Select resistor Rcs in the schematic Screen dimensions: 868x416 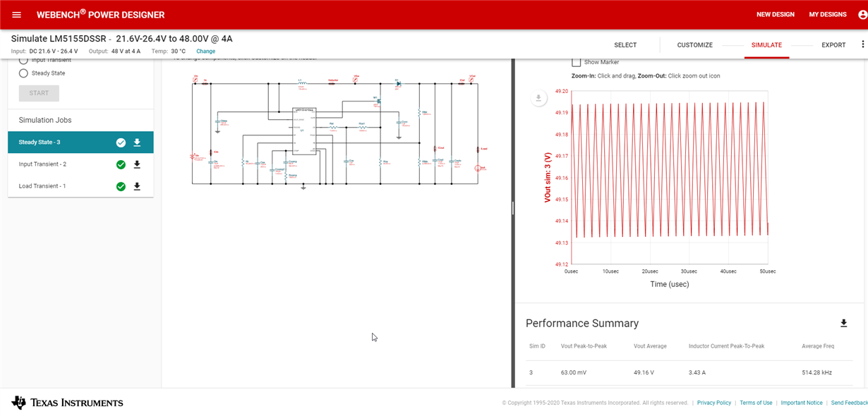point(380,162)
